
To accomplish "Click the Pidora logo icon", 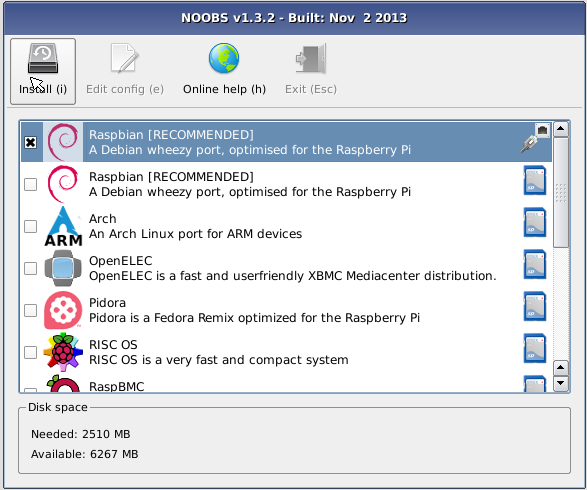I will [63, 310].
